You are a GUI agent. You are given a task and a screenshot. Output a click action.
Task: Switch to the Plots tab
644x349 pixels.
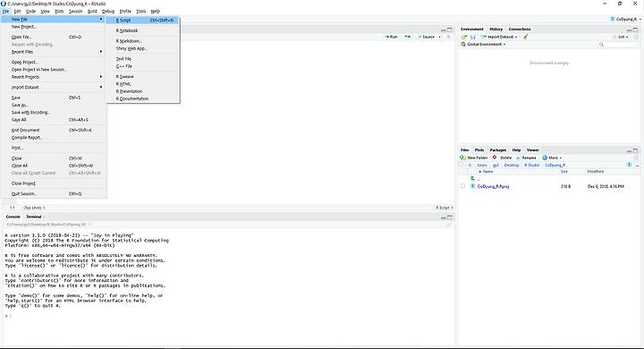pyautogui.click(x=479, y=150)
